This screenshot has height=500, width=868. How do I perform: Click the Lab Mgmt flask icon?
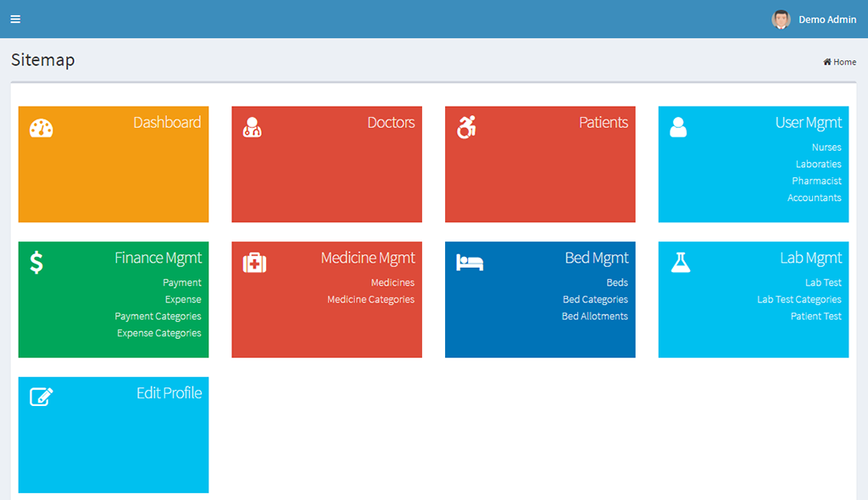point(681,263)
